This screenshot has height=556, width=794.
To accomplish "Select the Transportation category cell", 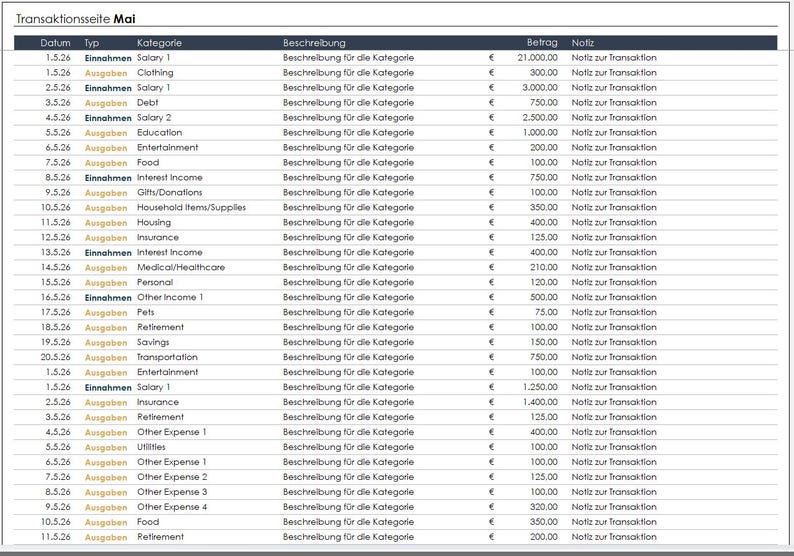I will pos(167,357).
